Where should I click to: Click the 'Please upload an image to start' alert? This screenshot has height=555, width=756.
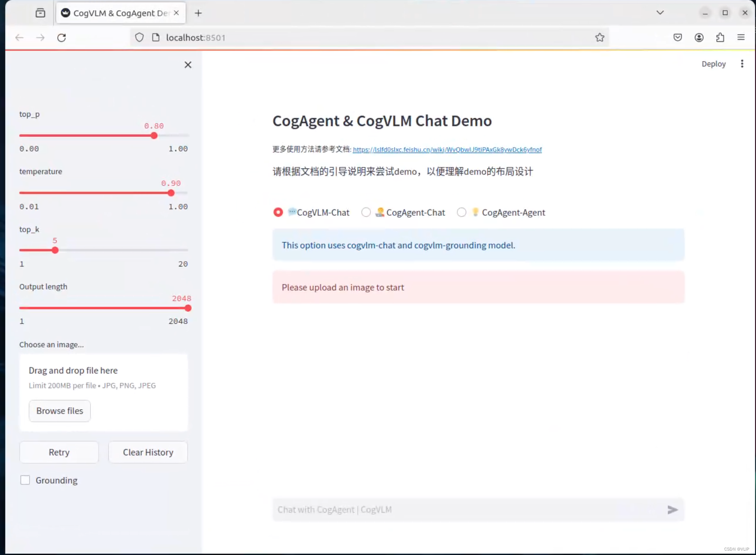tap(478, 287)
